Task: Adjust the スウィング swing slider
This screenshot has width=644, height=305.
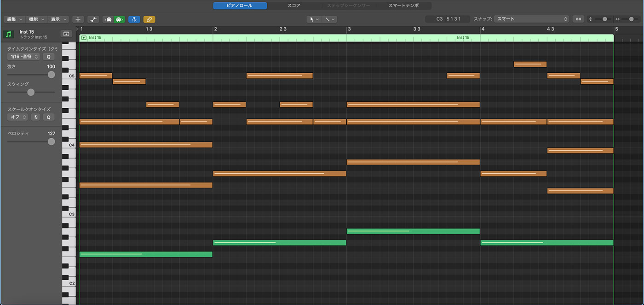Action: (x=31, y=92)
